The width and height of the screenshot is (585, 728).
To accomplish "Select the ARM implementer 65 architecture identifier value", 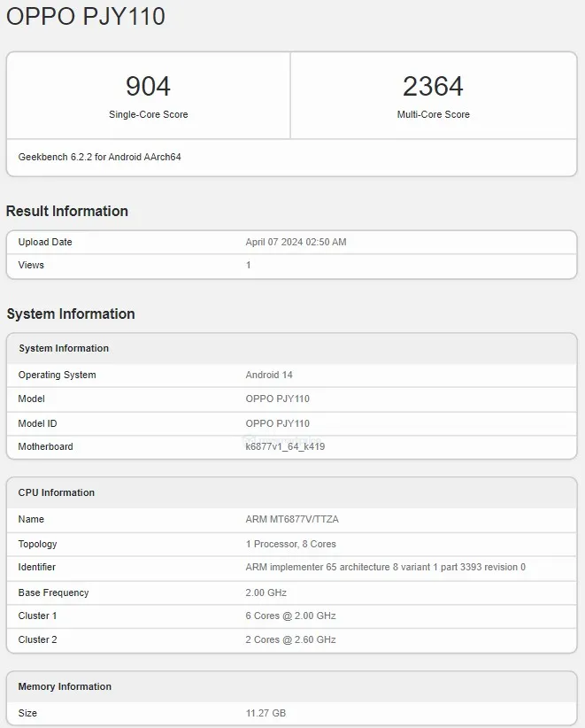I will (386, 567).
